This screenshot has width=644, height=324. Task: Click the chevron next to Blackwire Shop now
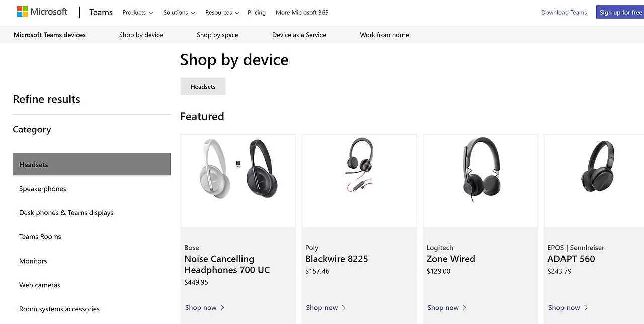tap(344, 308)
